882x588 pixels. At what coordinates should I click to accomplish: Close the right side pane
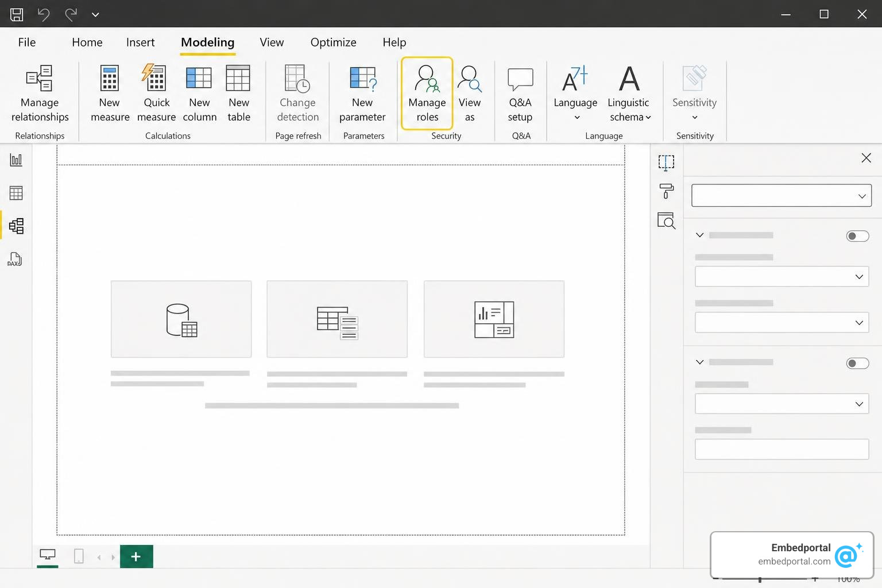coord(866,158)
